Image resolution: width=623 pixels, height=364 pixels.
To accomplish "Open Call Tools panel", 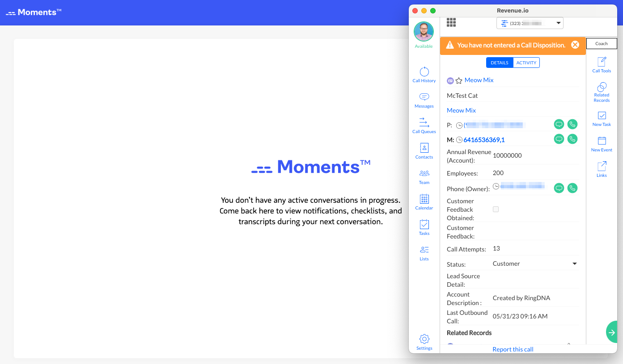I will point(602,65).
